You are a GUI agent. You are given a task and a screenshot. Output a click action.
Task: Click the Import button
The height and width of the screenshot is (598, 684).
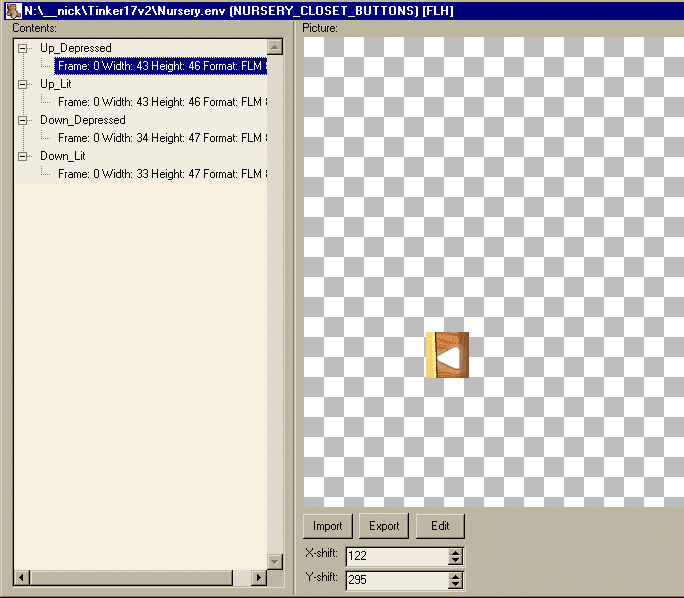click(x=327, y=526)
